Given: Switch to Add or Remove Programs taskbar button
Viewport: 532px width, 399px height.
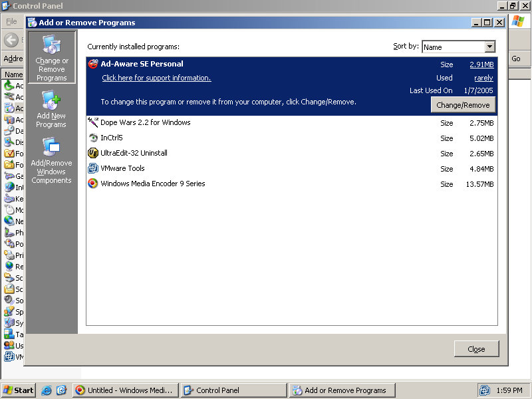Looking at the screenshot, I should [342, 390].
